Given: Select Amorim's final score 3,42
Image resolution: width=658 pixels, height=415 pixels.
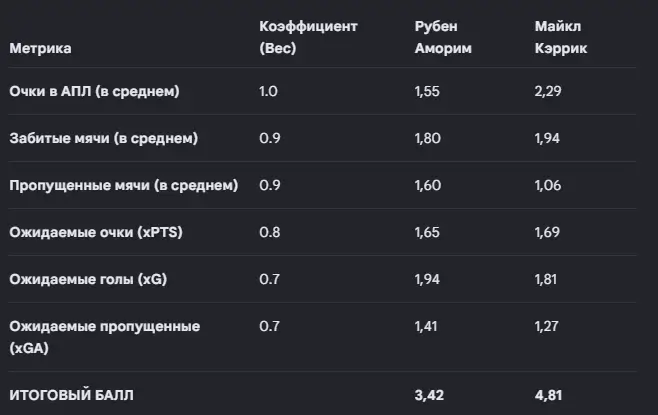Looking at the screenshot, I should 429,395.
